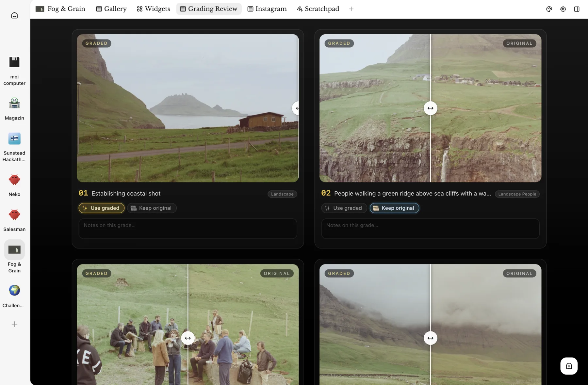Click the compare slider handle on shot 02

click(430, 108)
